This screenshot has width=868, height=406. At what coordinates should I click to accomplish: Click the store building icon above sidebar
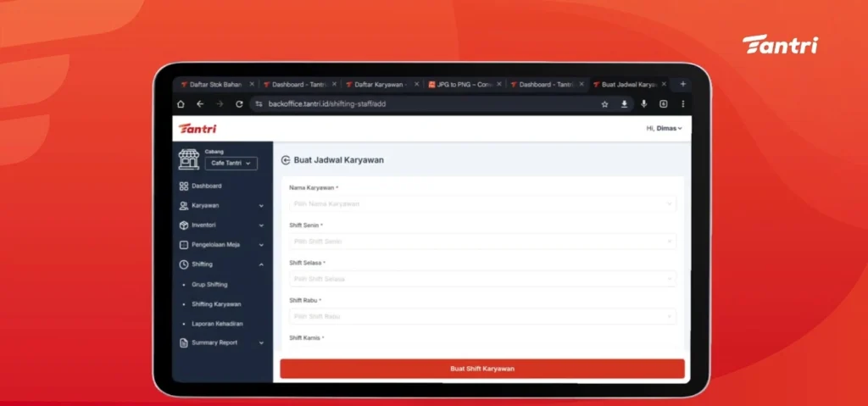pyautogui.click(x=189, y=159)
